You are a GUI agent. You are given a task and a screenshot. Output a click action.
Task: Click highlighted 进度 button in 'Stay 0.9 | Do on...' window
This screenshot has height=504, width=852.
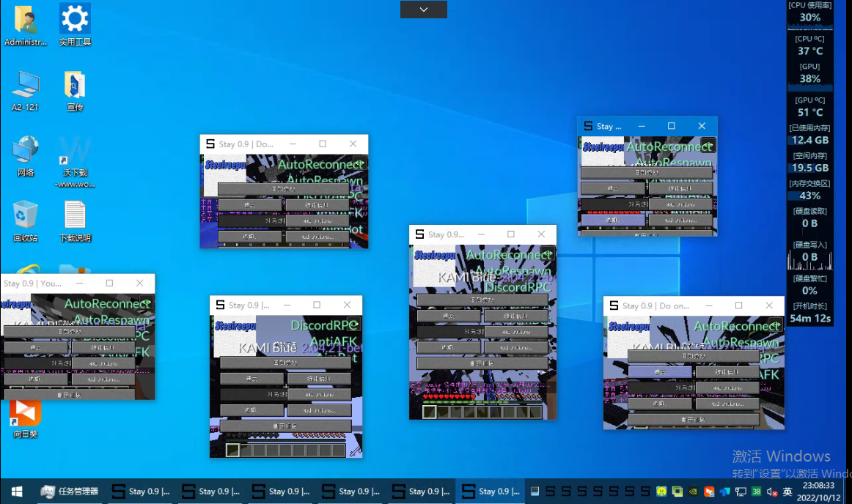[660, 372]
